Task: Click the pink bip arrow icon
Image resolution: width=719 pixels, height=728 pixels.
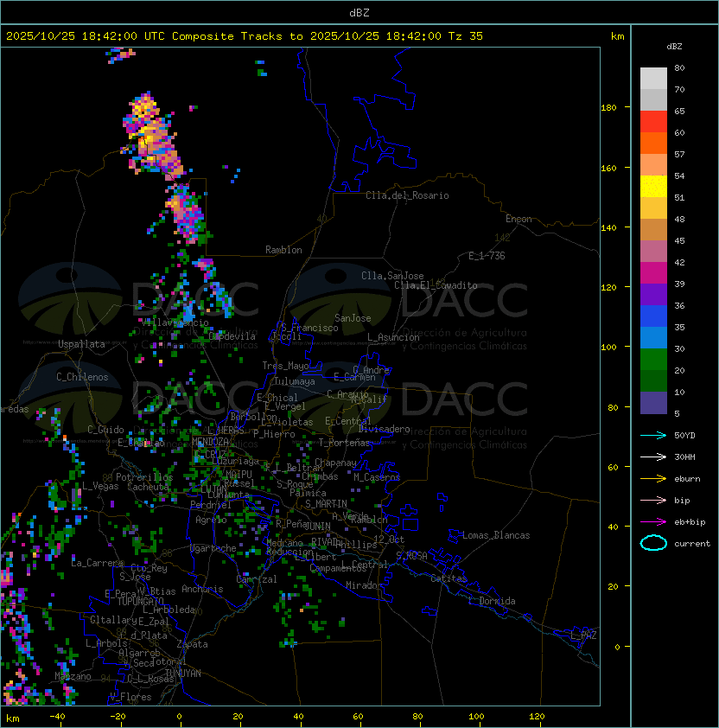Action: point(653,500)
